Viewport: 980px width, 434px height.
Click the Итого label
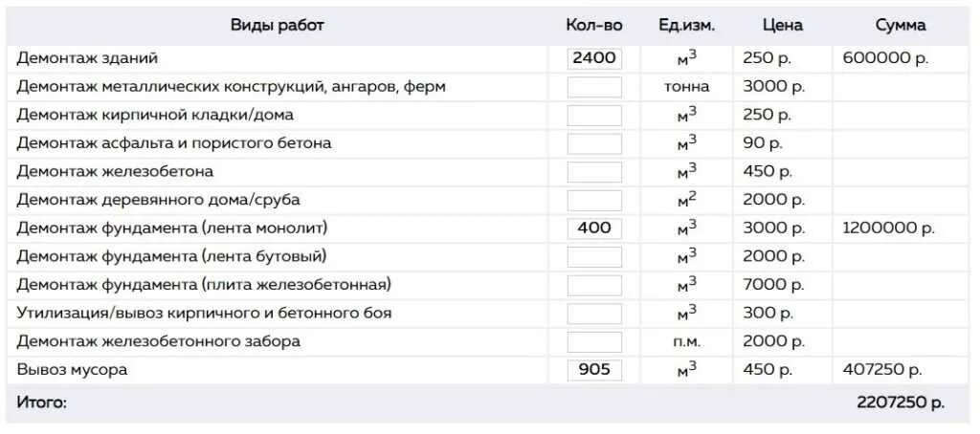41,403
